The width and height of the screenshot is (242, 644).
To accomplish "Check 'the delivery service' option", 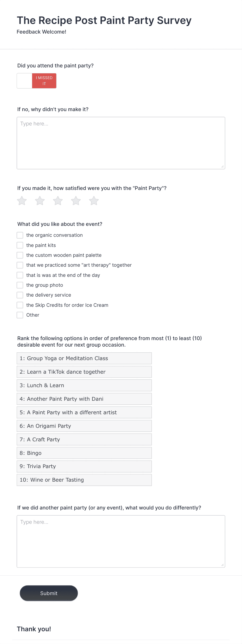I will pos(20,295).
